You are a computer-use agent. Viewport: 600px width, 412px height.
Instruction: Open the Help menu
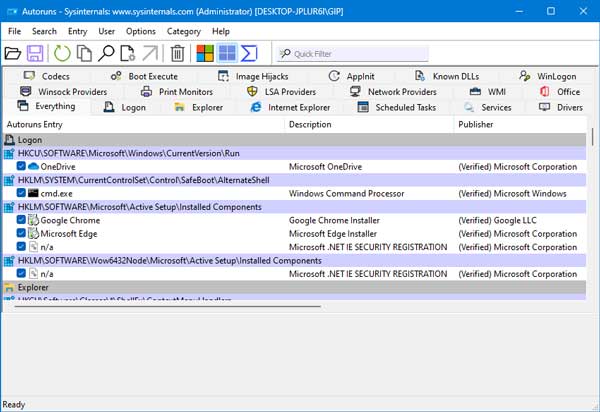coord(221,31)
